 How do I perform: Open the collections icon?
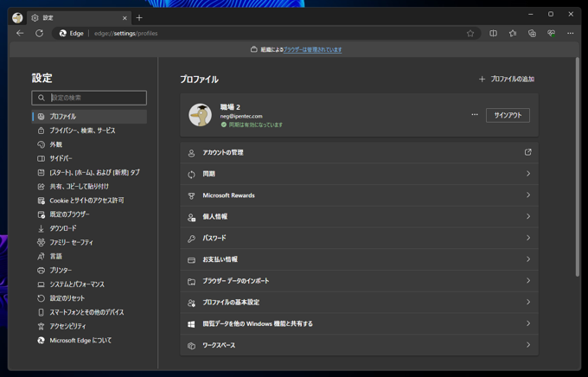532,33
